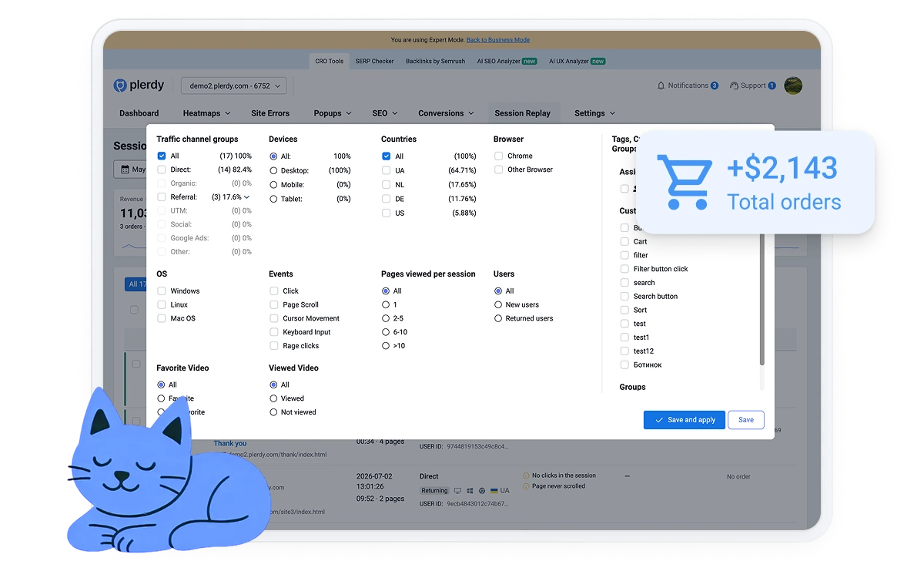
Task: Select 2-5 pages viewed per session
Action: pyautogui.click(x=386, y=318)
